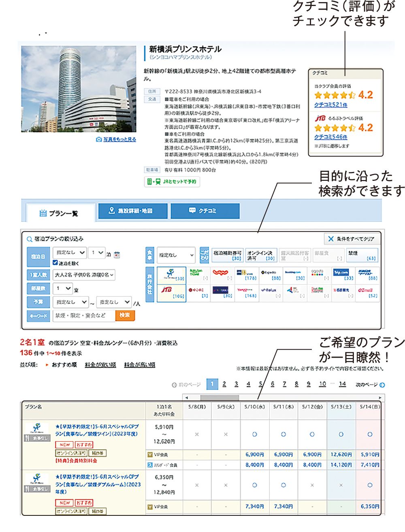The width and height of the screenshot is (405, 532).
Task: Filter by agoda agency logo
Action: [319, 275]
